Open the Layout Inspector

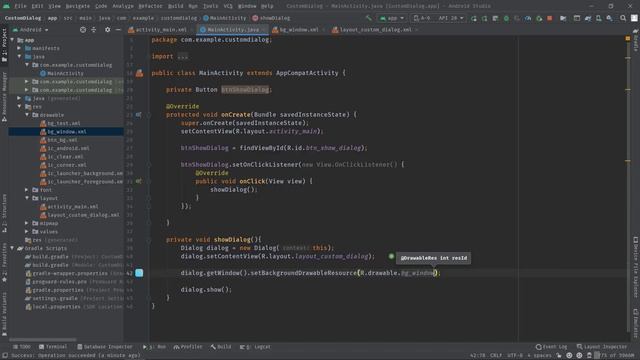pos(602,347)
